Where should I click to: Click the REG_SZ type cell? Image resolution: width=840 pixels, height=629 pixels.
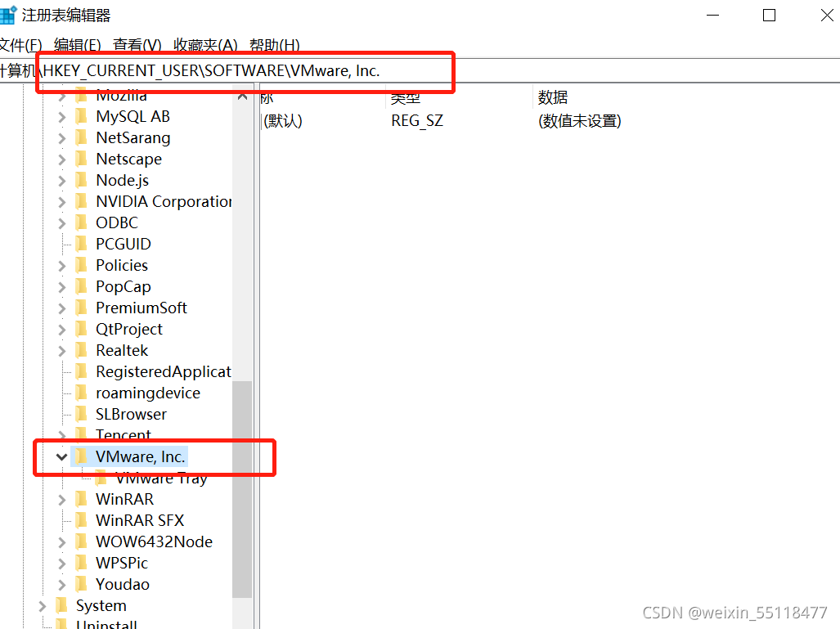(x=417, y=121)
